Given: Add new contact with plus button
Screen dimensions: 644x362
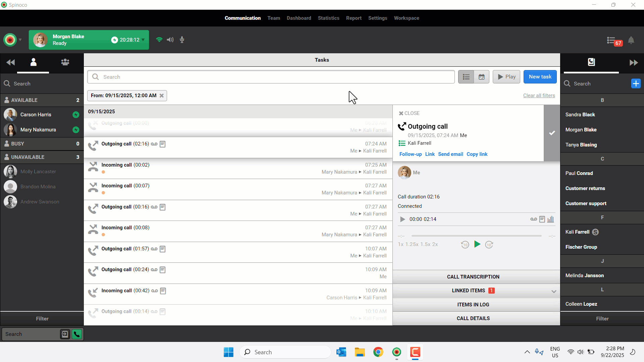Looking at the screenshot, I should coord(636,83).
